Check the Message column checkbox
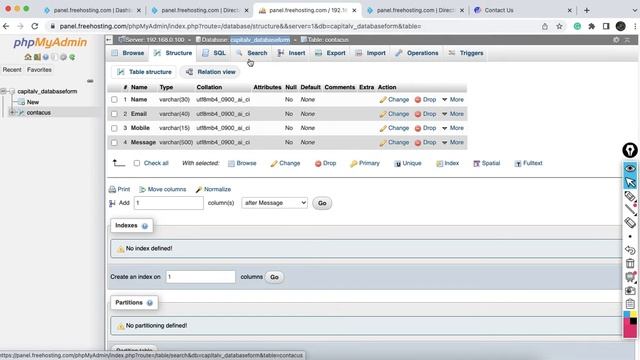Viewport: 640px width, 360px height. coord(114,142)
